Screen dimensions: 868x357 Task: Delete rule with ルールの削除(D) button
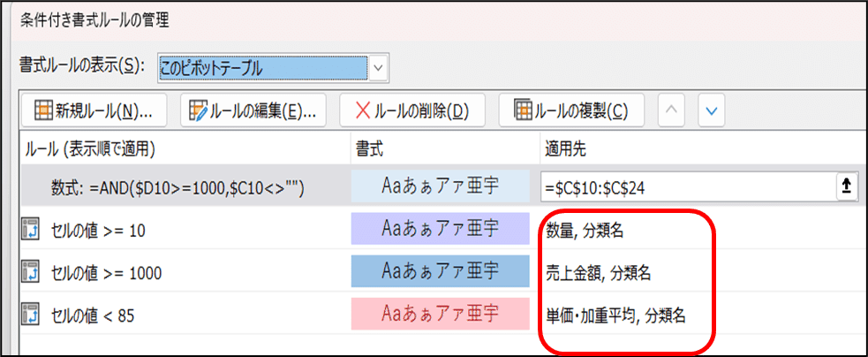point(412,110)
